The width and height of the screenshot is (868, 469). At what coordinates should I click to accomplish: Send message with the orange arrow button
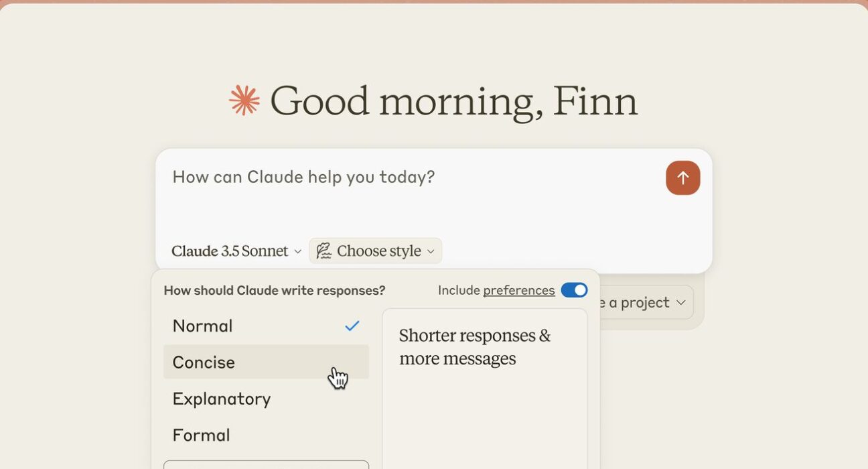pyautogui.click(x=682, y=178)
